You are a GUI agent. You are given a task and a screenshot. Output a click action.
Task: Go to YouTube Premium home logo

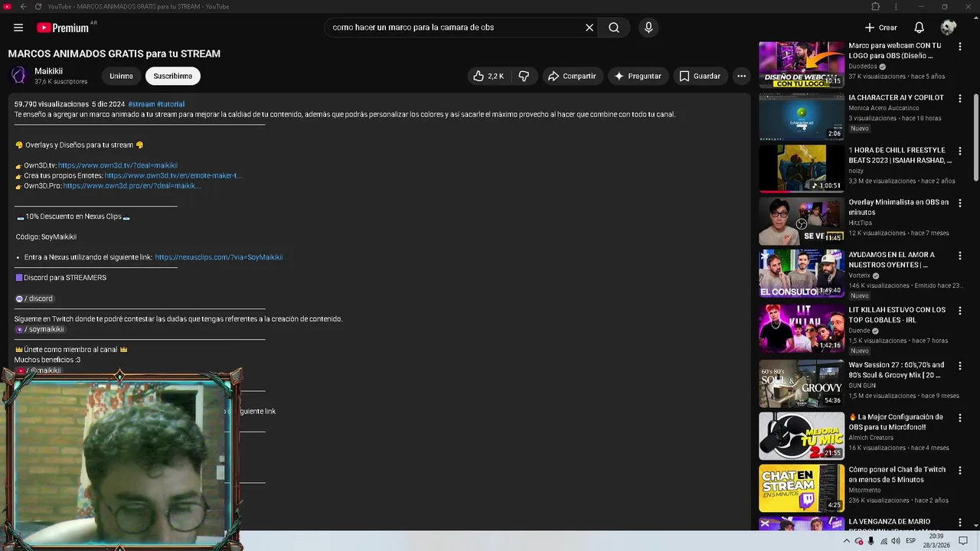pos(64,28)
